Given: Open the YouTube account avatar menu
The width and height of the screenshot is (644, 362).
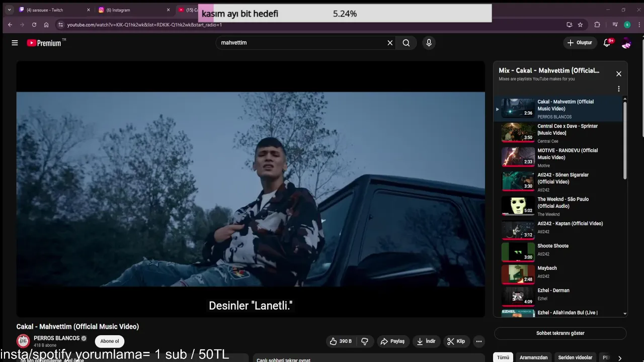Looking at the screenshot, I should [626, 43].
